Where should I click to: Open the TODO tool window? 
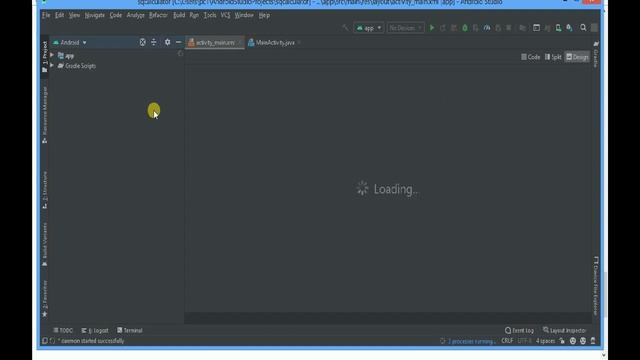coord(63,330)
